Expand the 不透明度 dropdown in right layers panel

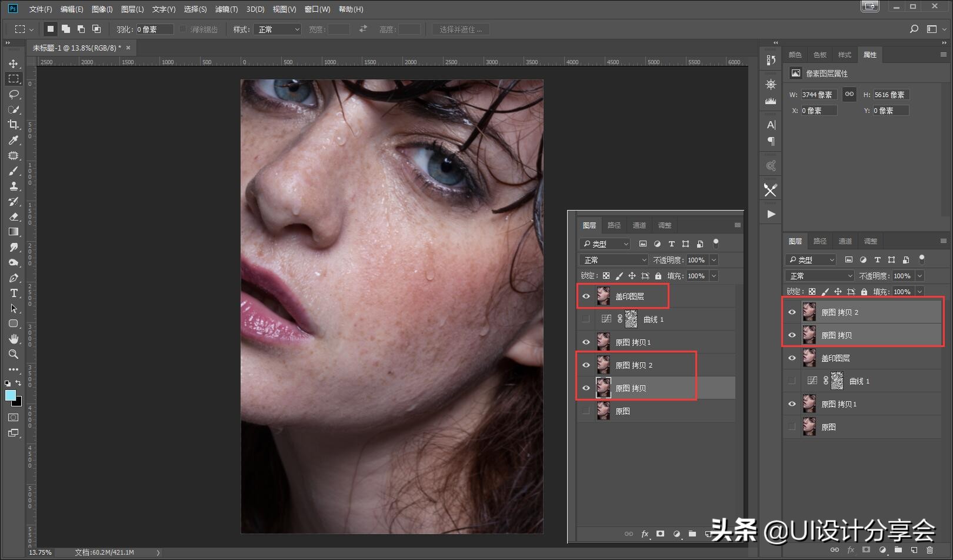(x=919, y=276)
